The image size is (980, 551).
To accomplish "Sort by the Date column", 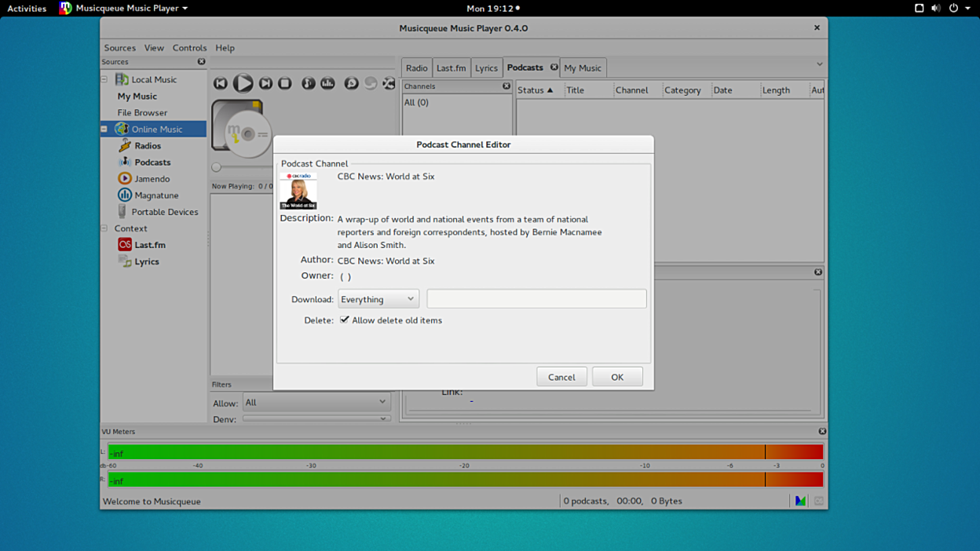I will [x=735, y=90].
